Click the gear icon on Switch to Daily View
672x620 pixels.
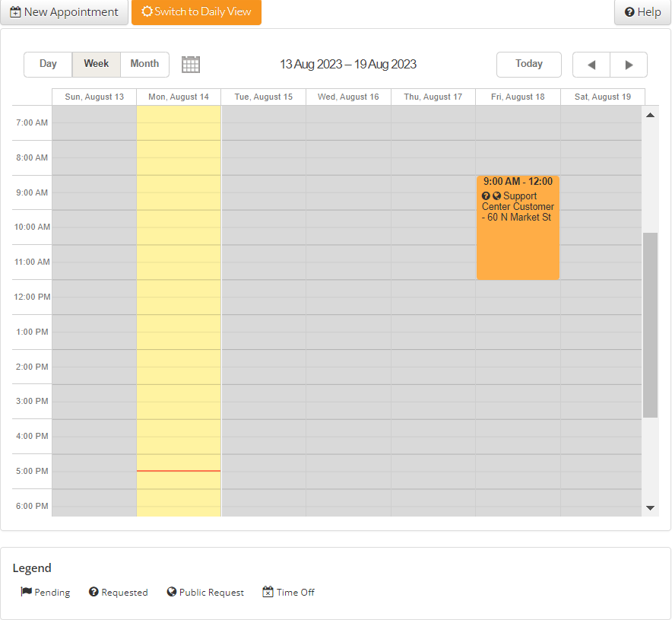pos(146,12)
